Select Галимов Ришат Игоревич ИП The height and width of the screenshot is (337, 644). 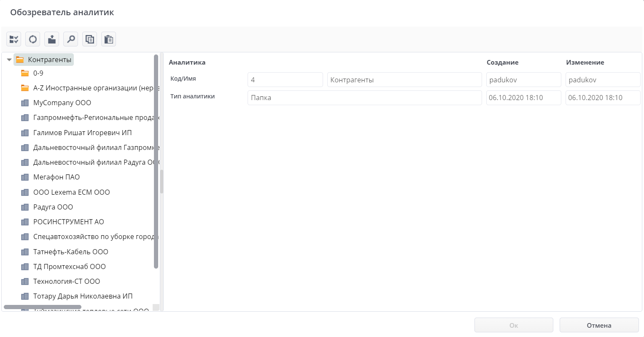click(x=83, y=133)
